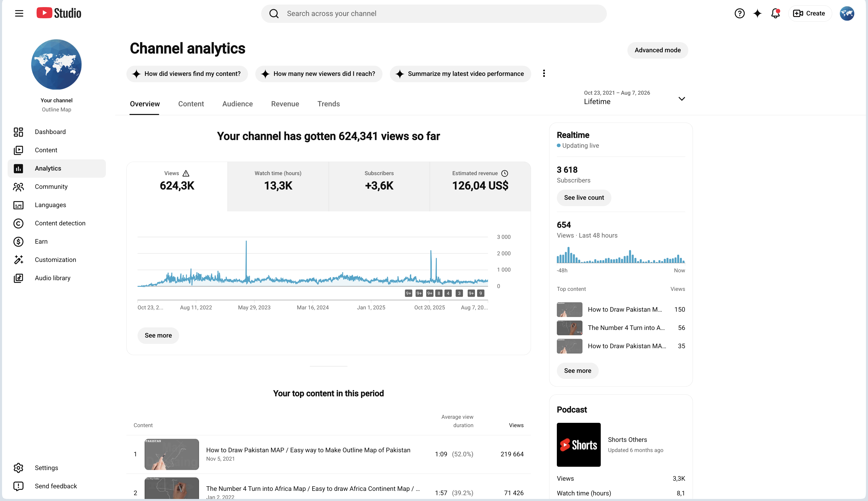Select the Subscribers metric card

pyautogui.click(x=379, y=187)
